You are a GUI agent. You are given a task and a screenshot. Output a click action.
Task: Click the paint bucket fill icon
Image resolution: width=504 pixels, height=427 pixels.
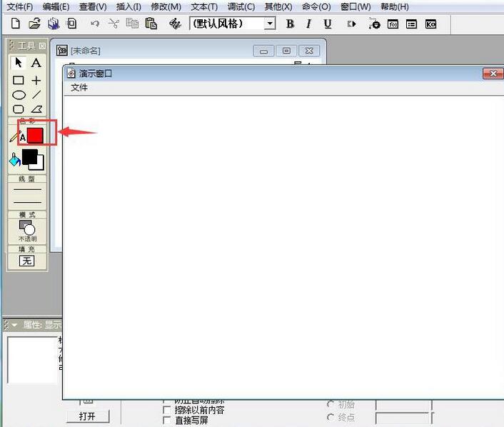coord(14,159)
